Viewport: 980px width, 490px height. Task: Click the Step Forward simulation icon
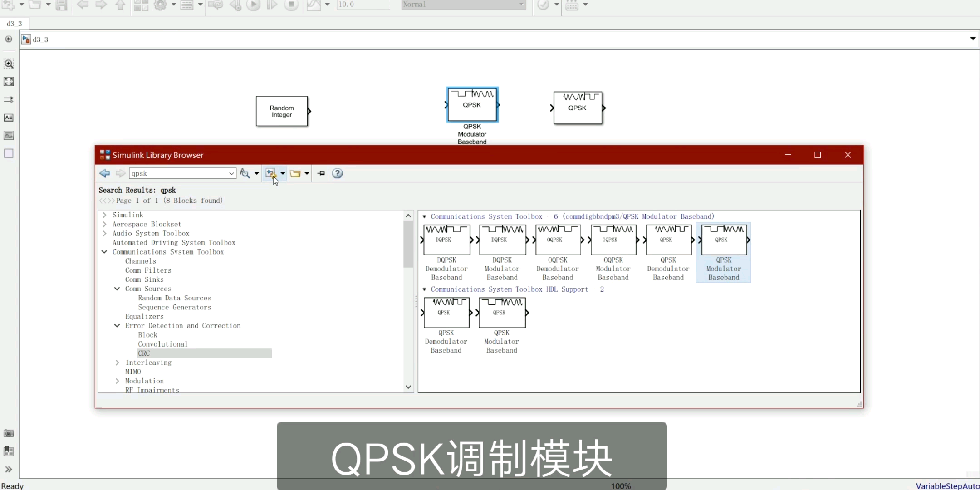pyautogui.click(x=272, y=5)
